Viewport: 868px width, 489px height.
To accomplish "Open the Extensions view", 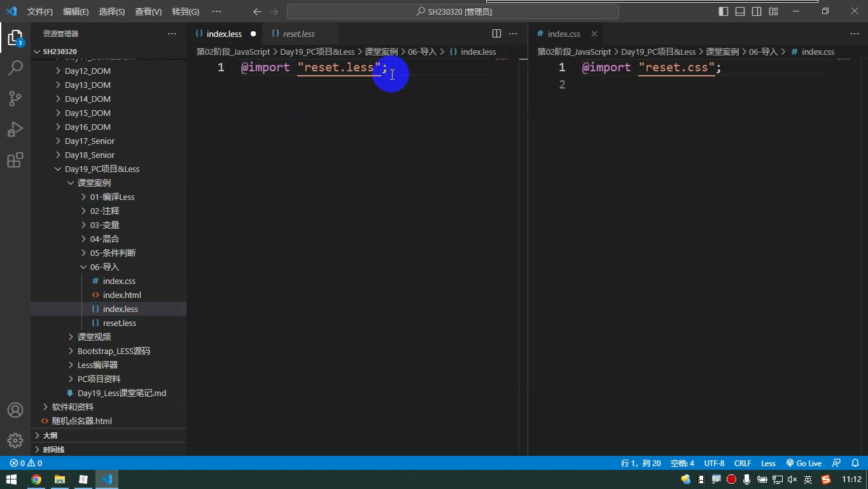I will [x=15, y=159].
